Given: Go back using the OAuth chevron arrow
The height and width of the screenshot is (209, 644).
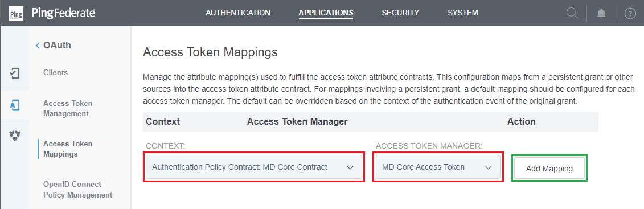Looking at the screenshot, I should 38,46.
